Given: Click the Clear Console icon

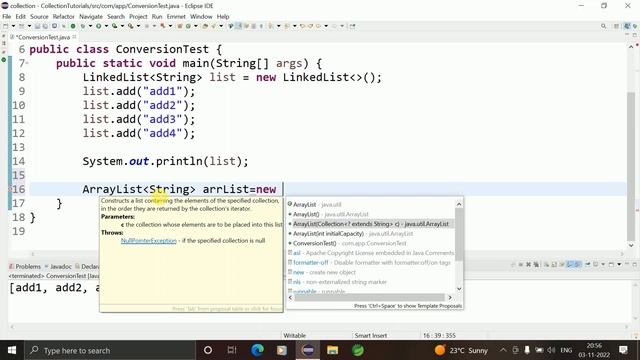Looking at the screenshot, I should tap(546, 264).
